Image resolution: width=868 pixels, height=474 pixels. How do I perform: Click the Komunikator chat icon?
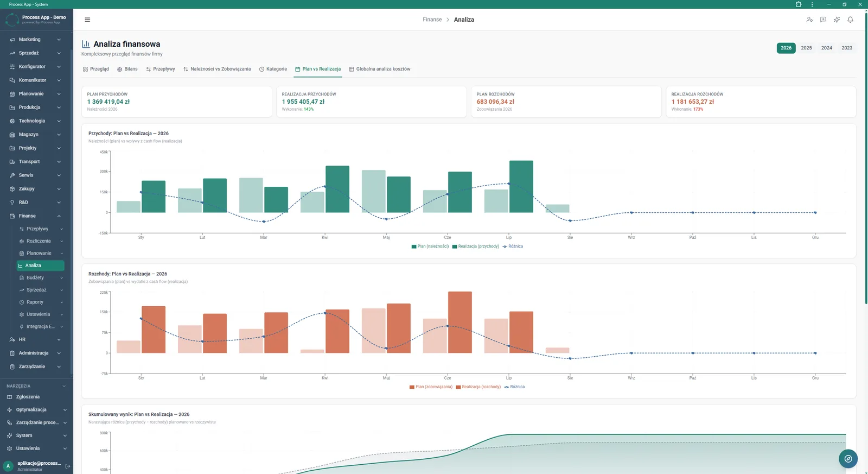point(12,80)
